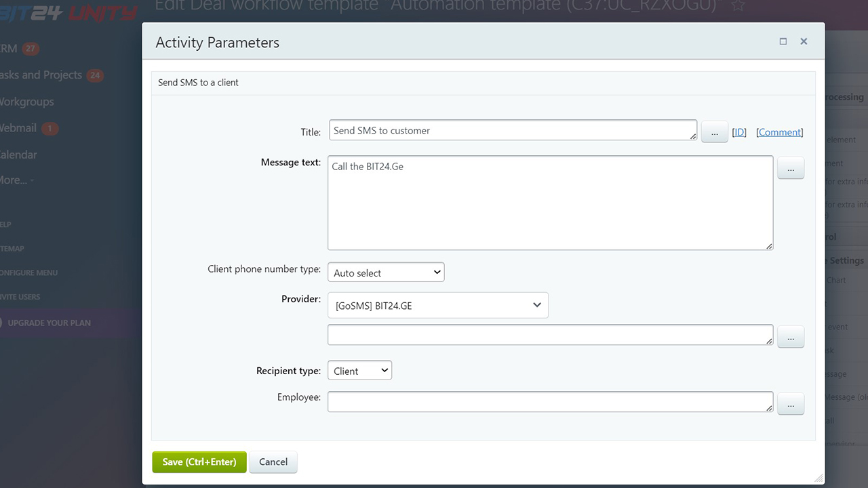This screenshot has width=868, height=488.
Task: Click the Employee input field
Action: [x=549, y=401]
